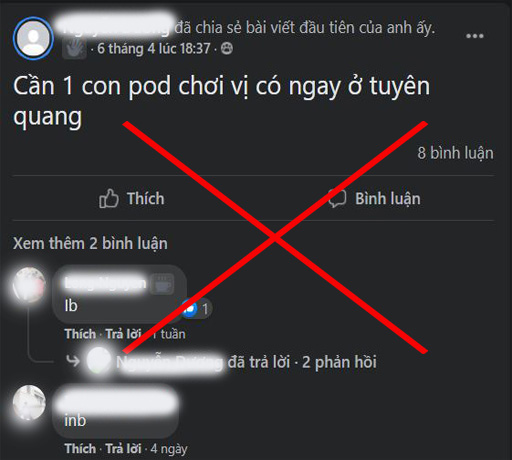Click the Bình luận speech bubble icon

(337, 199)
